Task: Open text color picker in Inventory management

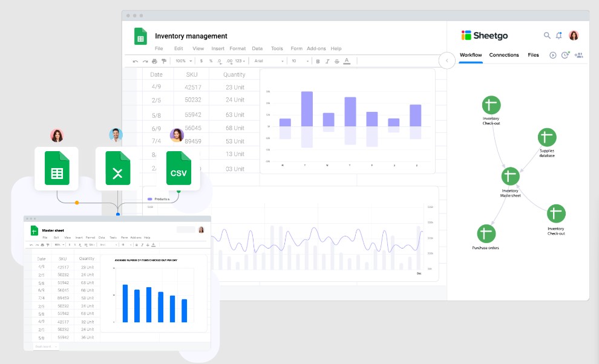Action: (x=347, y=61)
